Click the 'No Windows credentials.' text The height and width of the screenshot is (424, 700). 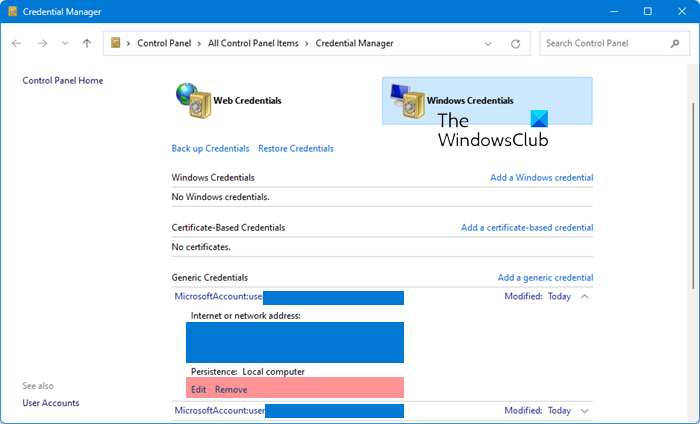pyautogui.click(x=221, y=197)
